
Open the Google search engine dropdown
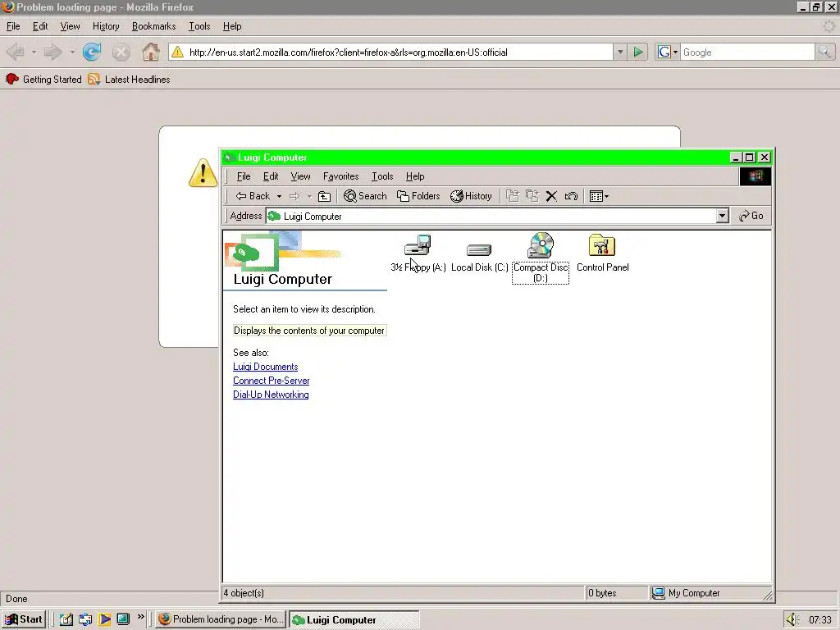(668, 52)
